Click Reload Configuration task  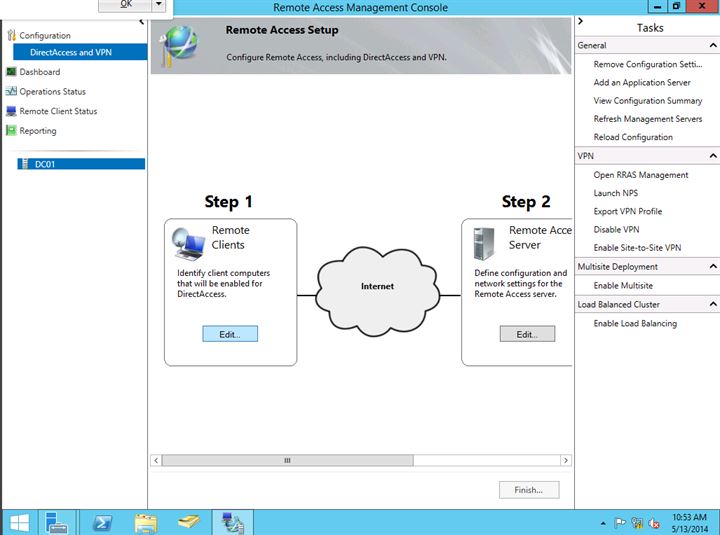point(633,137)
